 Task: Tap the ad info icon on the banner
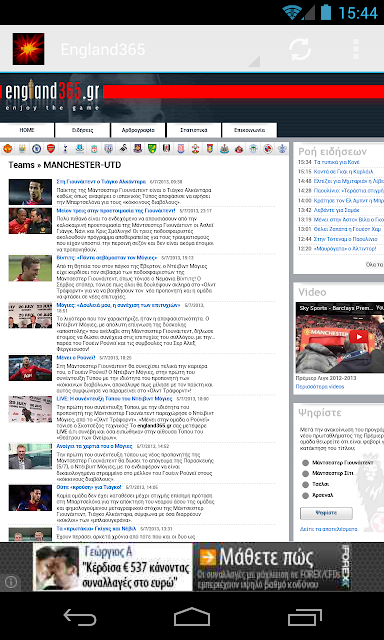(x=11, y=582)
